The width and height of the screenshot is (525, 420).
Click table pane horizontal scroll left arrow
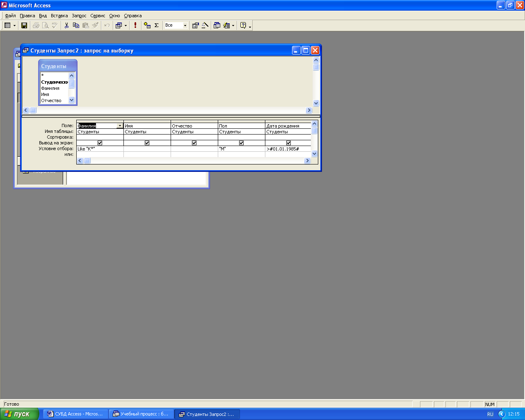[26, 110]
